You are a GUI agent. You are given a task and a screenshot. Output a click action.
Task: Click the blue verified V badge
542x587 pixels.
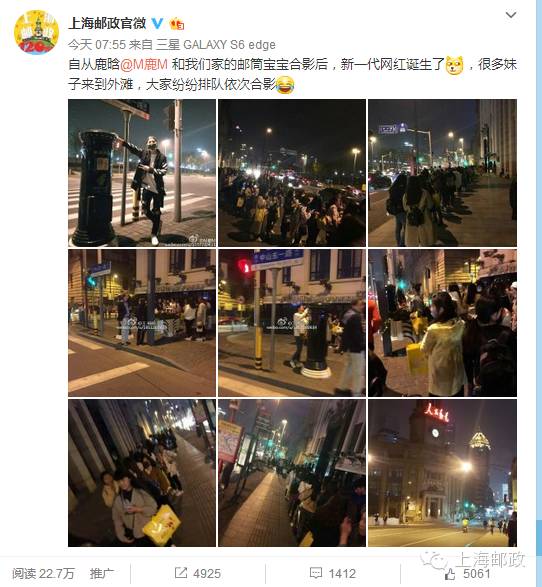point(158,24)
